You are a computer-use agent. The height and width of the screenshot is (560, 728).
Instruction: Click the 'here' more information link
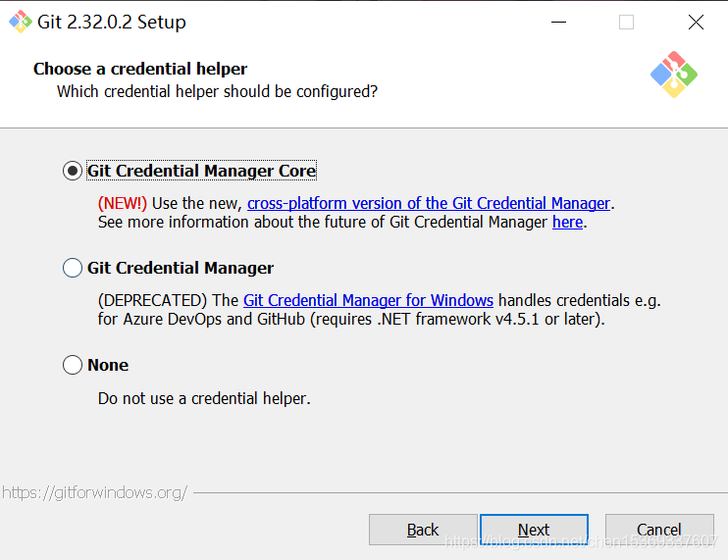567,222
